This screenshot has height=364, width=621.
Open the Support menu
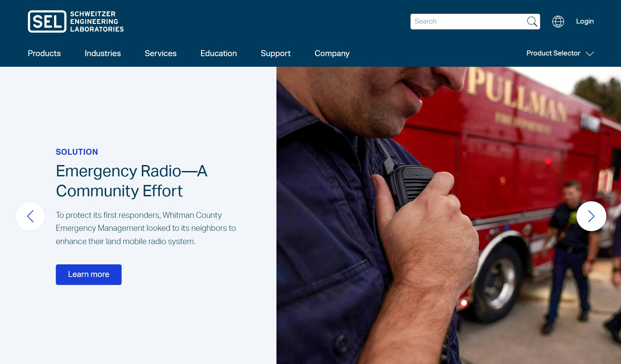coord(275,53)
